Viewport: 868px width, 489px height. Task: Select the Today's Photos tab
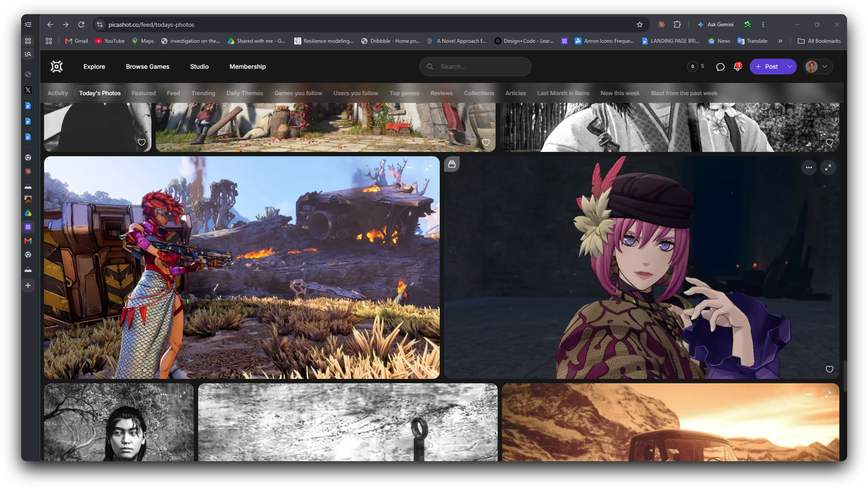point(100,93)
